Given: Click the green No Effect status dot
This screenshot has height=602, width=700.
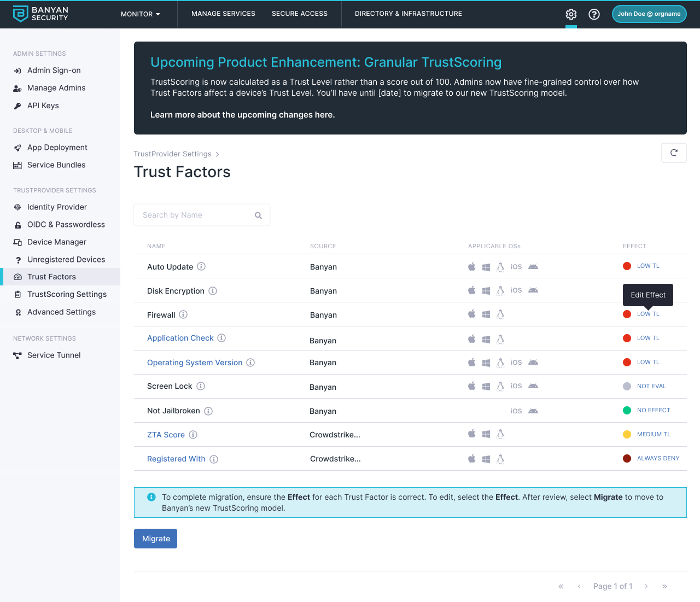Looking at the screenshot, I should [627, 410].
